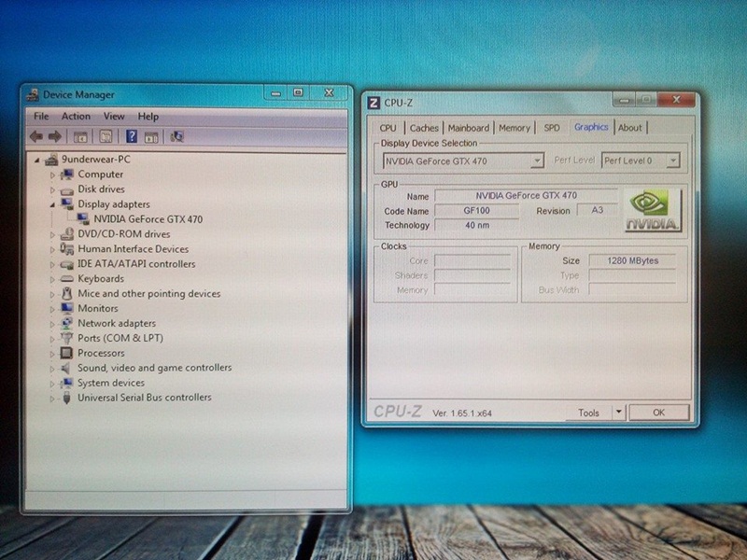Screen dimensions: 747x560
Task: Expand the Processors node arrow
Action: pyautogui.click(x=52, y=354)
